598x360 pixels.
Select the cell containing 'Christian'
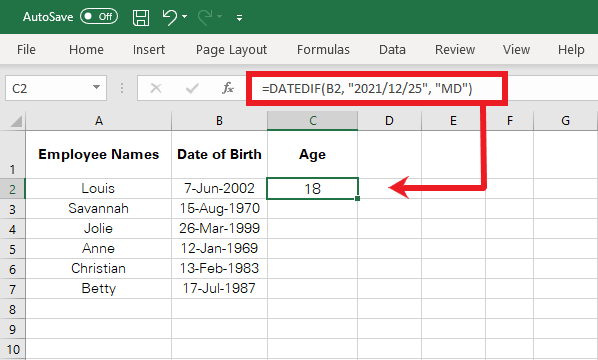[98, 268]
